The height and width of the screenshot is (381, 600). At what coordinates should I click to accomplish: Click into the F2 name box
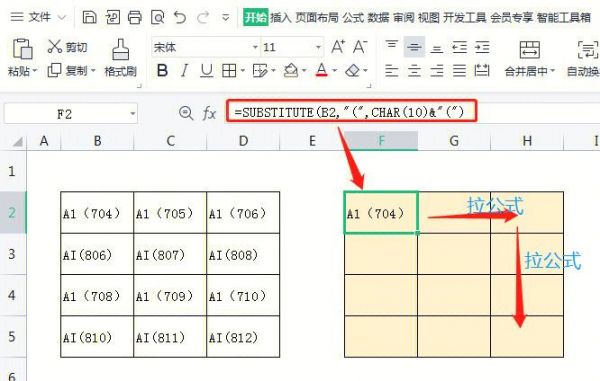(x=64, y=114)
